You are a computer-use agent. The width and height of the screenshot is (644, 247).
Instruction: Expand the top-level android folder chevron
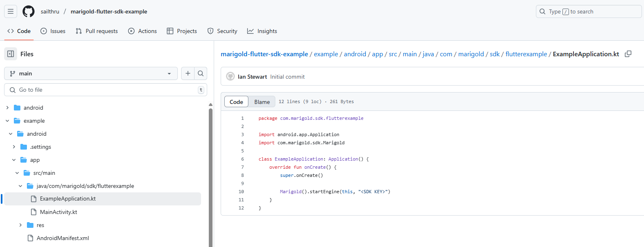7,108
